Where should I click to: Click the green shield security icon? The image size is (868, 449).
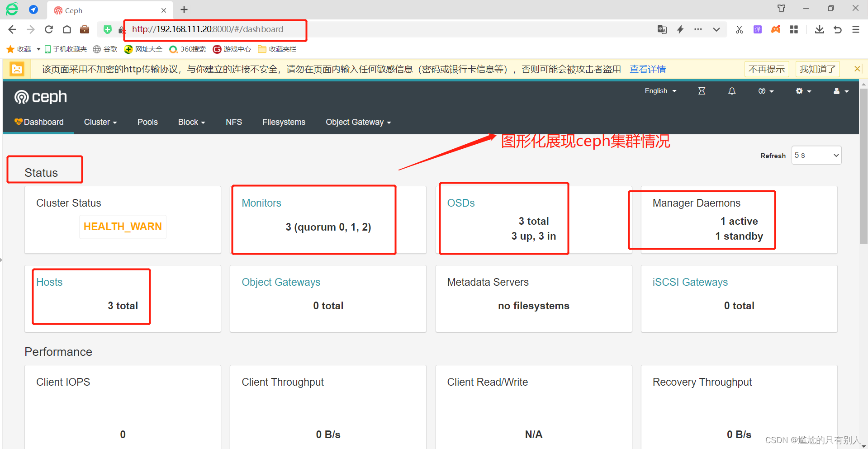click(x=108, y=29)
